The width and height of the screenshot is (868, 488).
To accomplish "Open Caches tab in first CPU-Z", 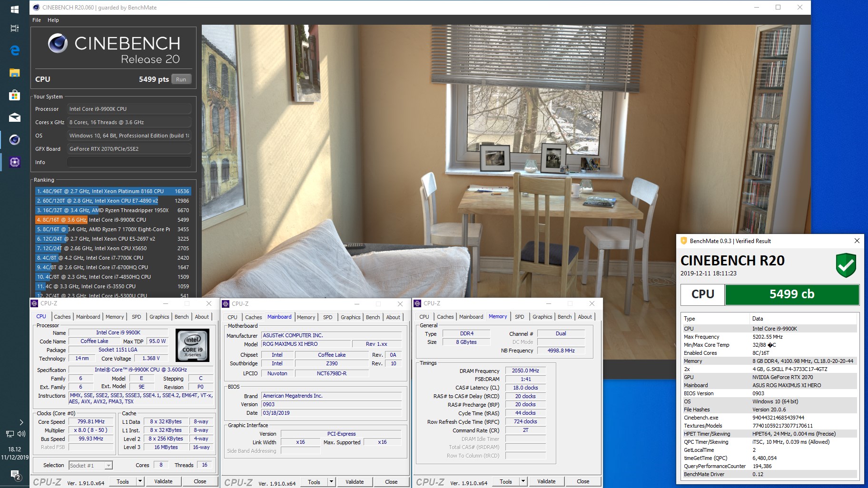I will click(x=62, y=317).
